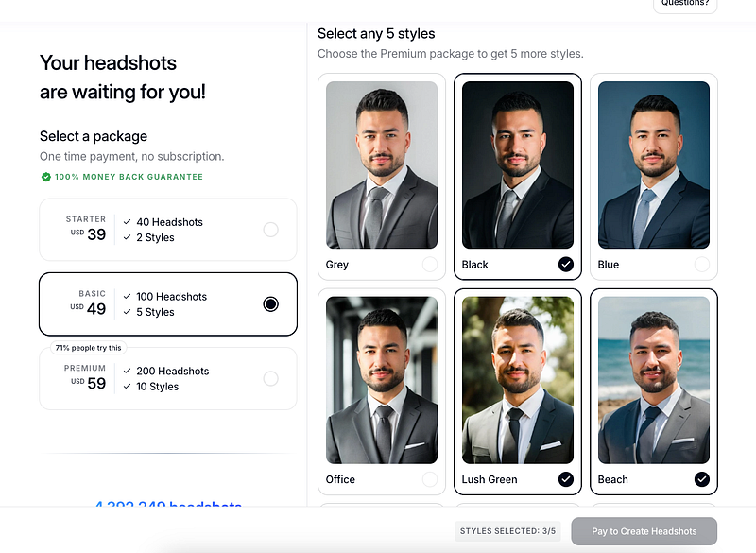Select the Premium package radio button
This screenshot has height=553, width=756.
point(271,378)
